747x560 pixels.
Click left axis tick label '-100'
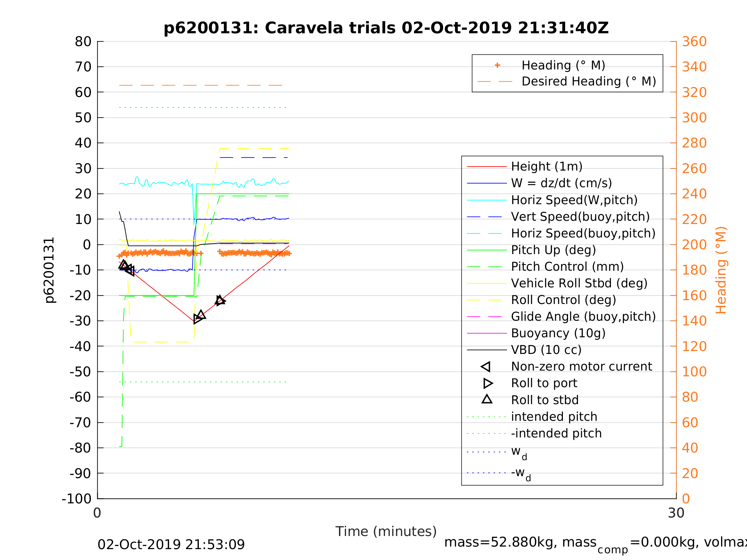[x=77, y=499]
